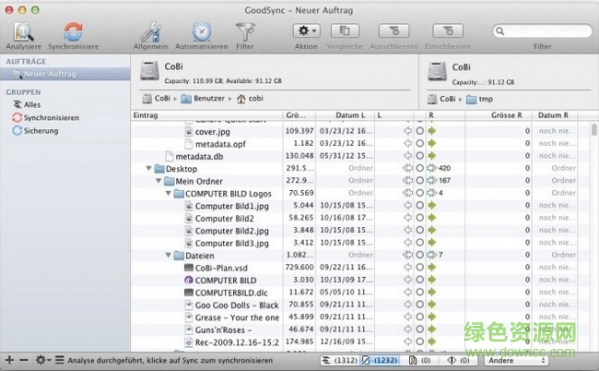
Task: Open the Allgemein settings wrench icon
Action: click(x=151, y=32)
